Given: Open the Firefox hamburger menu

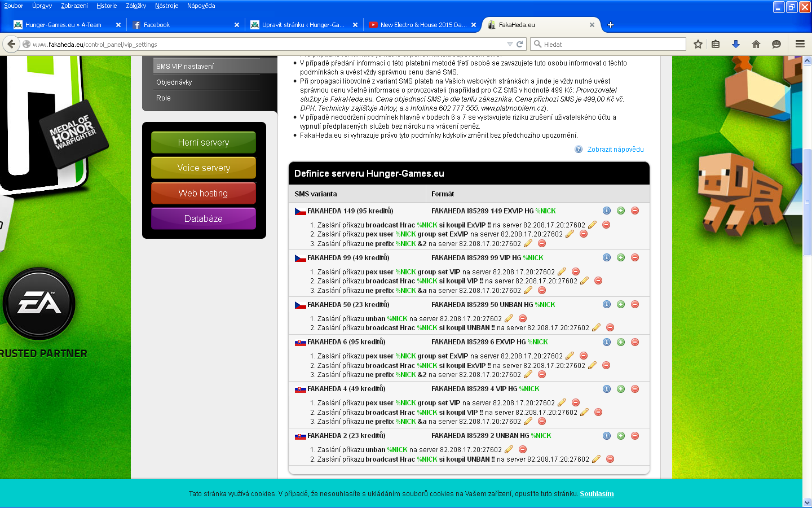Looking at the screenshot, I should [x=800, y=44].
